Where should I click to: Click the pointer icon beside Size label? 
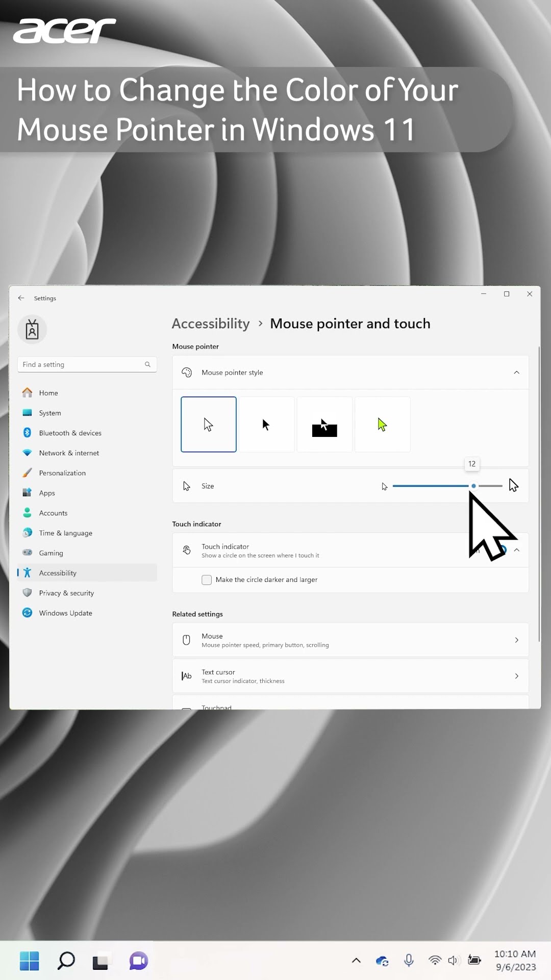(187, 486)
